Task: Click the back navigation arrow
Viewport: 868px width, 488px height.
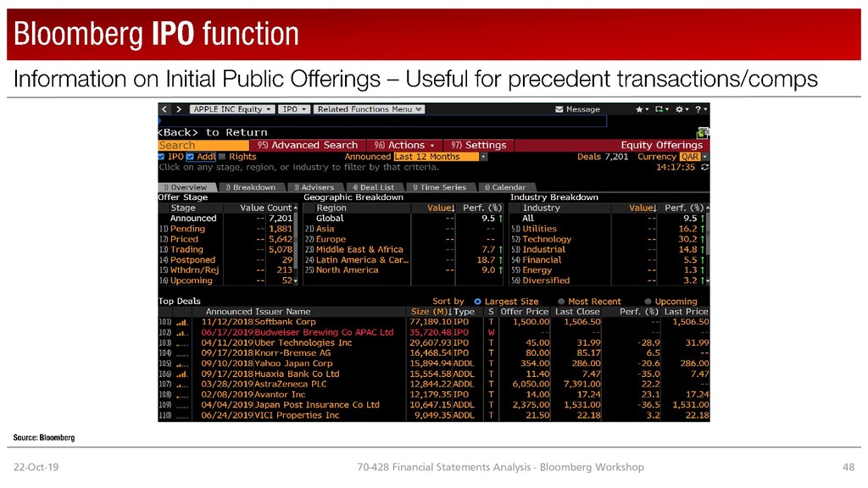Action: point(164,109)
